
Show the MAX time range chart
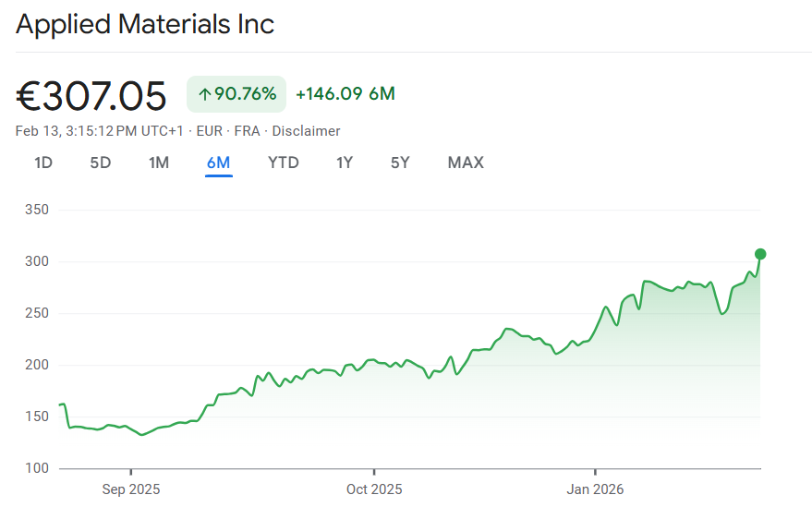[x=466, y=163]
